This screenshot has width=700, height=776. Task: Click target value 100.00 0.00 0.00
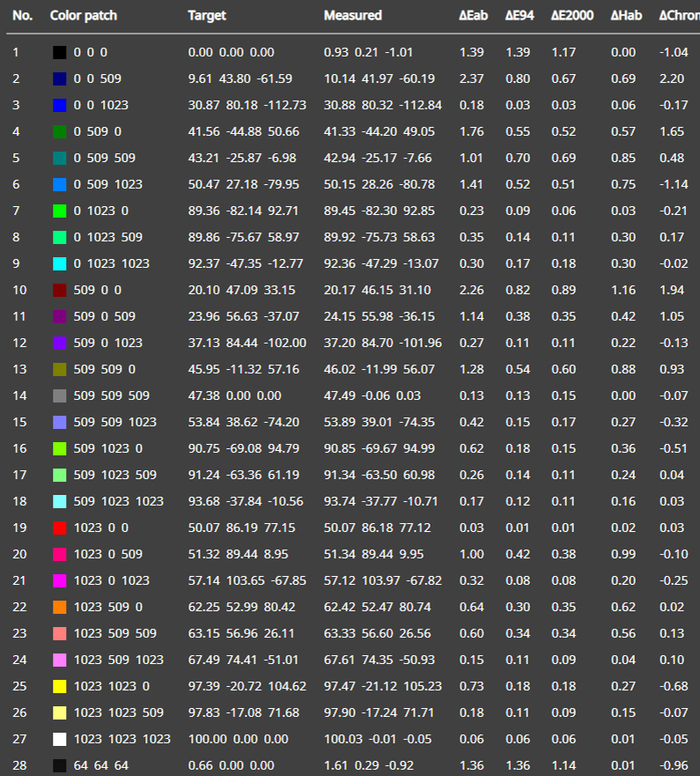[x=238, y=739]
